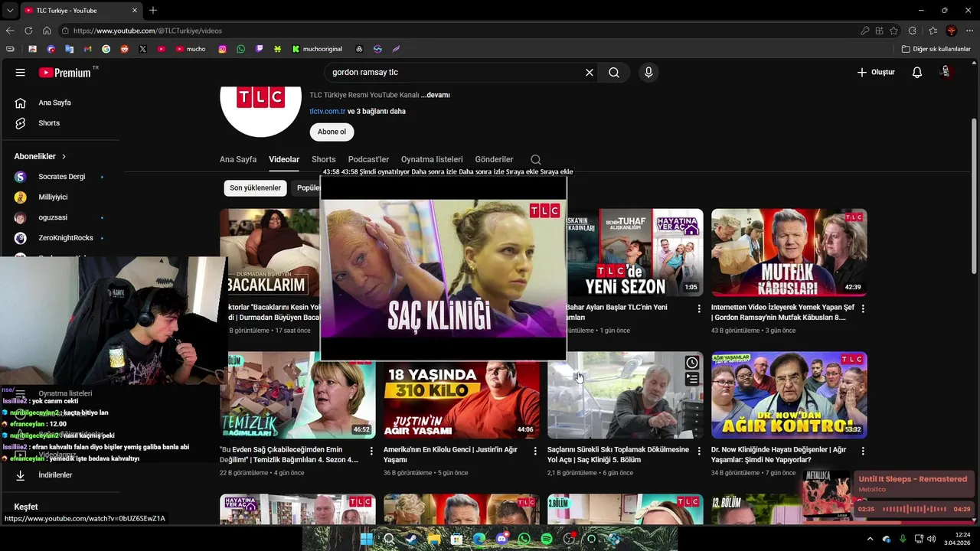This screenshot has width=980, height=551.
Task: Click the page vertical scrollbar
Action: (x=975, y=195)
